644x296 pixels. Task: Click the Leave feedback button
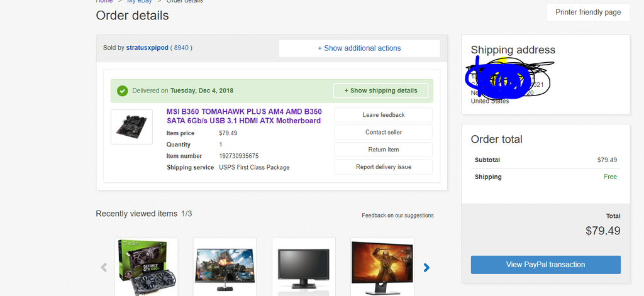pos(384,115)
